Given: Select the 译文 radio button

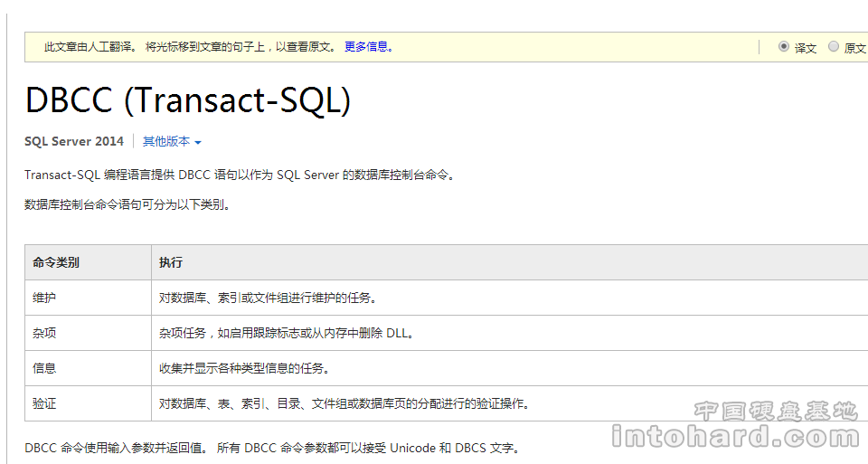Looking at the screenshot, I should 783,46.
